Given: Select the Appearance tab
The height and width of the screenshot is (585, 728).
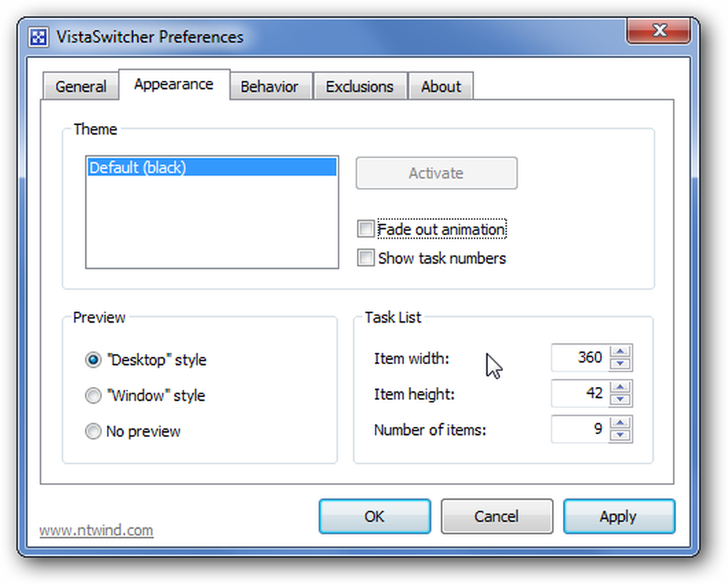Looking at the screenshot, I should coord(174,85).
